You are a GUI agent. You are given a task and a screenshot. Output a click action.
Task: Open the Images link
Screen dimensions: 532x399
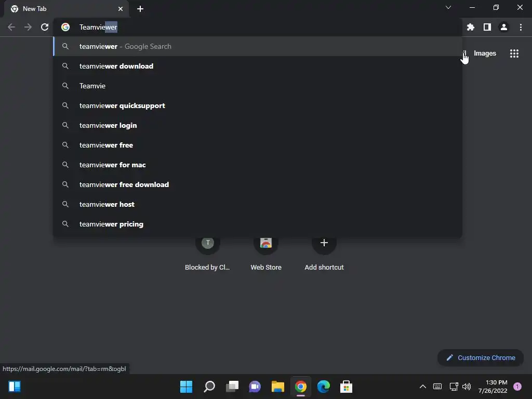[x=485, y=54]
